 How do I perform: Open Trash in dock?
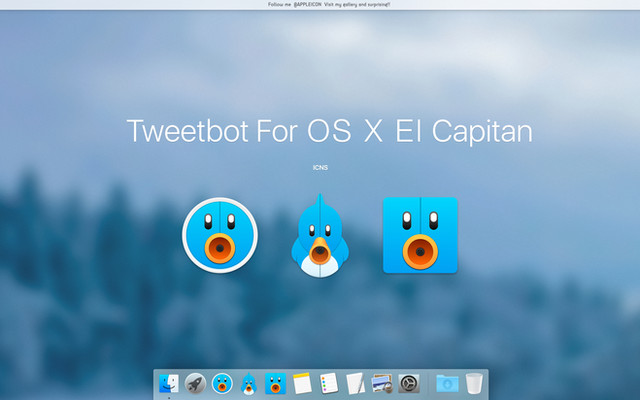(474, 383)
